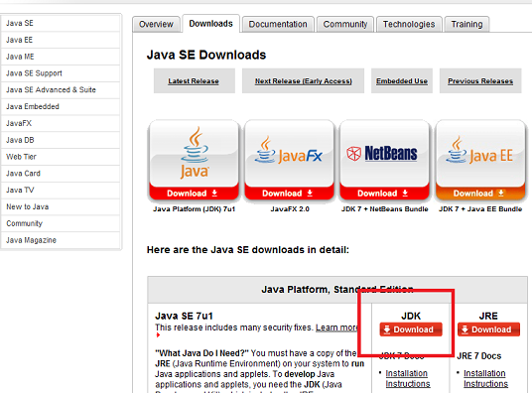Open Web Tier in the sidebar
Screen dimensions: 532x393
(x=61, y=157)
